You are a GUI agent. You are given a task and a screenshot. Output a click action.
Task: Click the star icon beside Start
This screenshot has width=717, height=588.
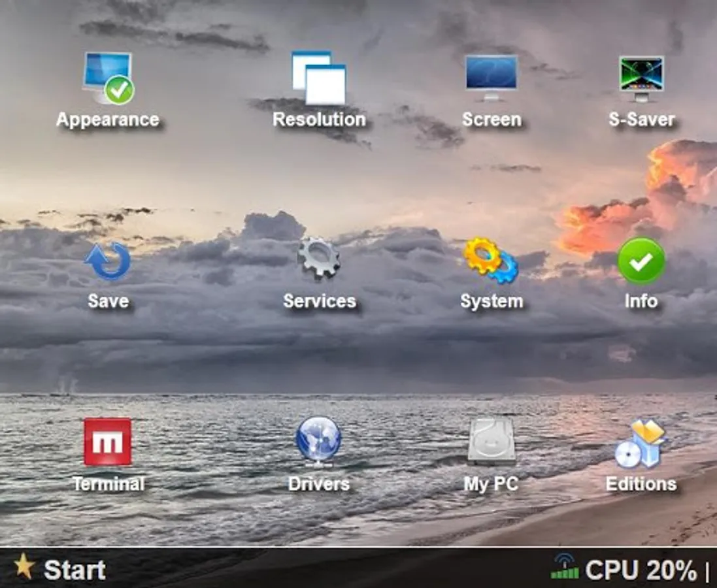click(x=24, y=566)
